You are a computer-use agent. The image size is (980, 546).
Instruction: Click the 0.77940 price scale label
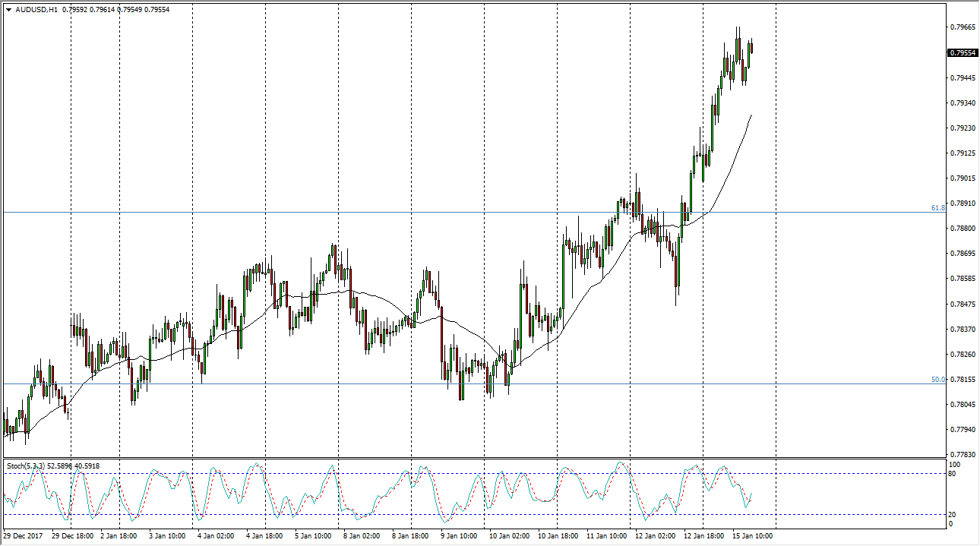click(962, 430)
